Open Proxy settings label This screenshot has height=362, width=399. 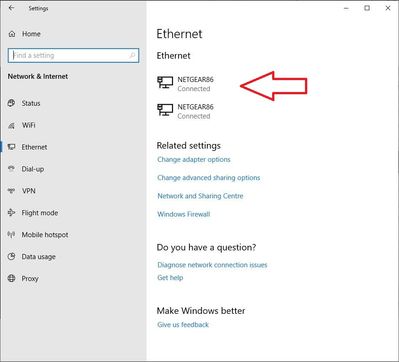30,279
